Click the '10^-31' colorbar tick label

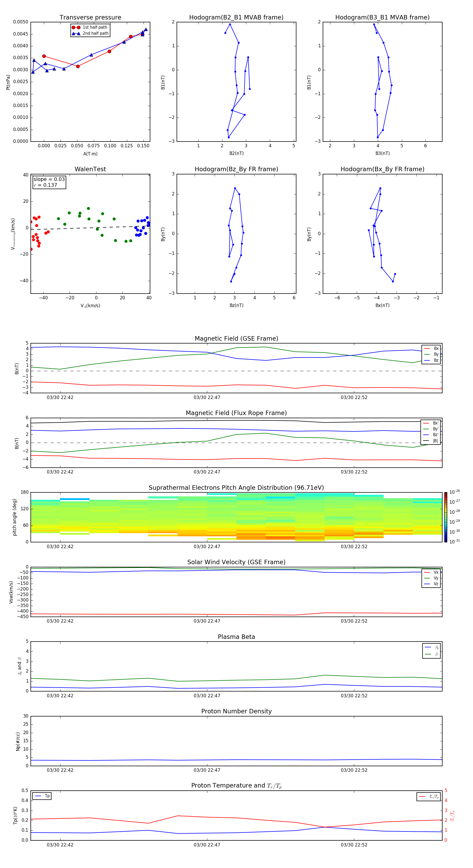455,542
